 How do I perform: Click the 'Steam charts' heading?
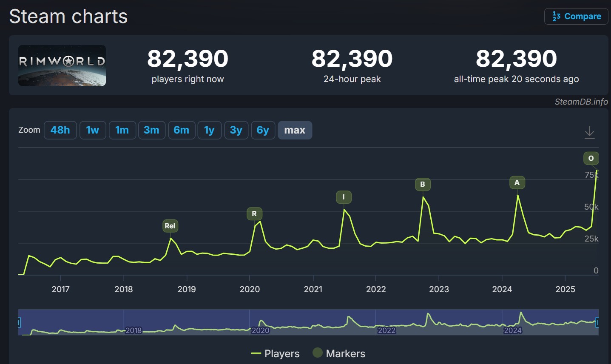pos(68,17)
